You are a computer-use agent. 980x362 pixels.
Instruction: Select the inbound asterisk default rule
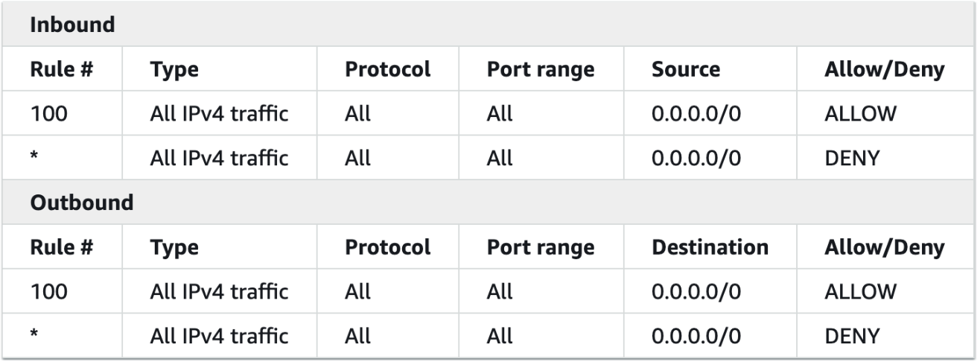(x=34, y=156)
